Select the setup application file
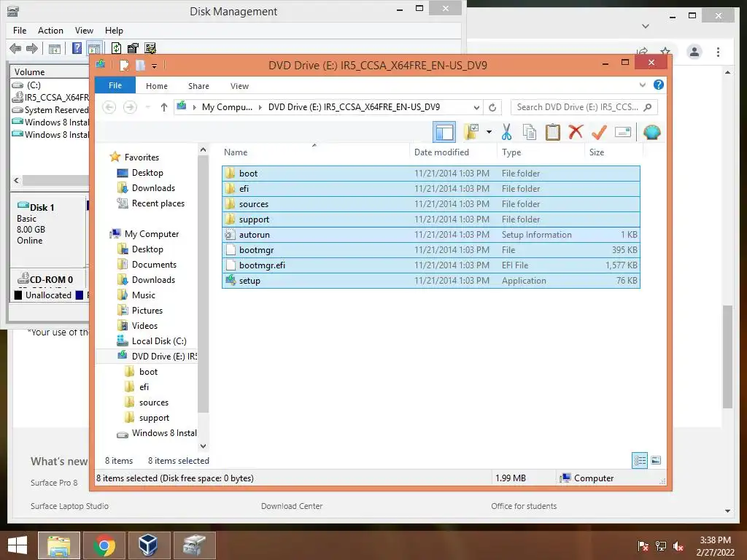Image resolution: width=747 pixels, height=560 pixels. [x=430, y=281]
